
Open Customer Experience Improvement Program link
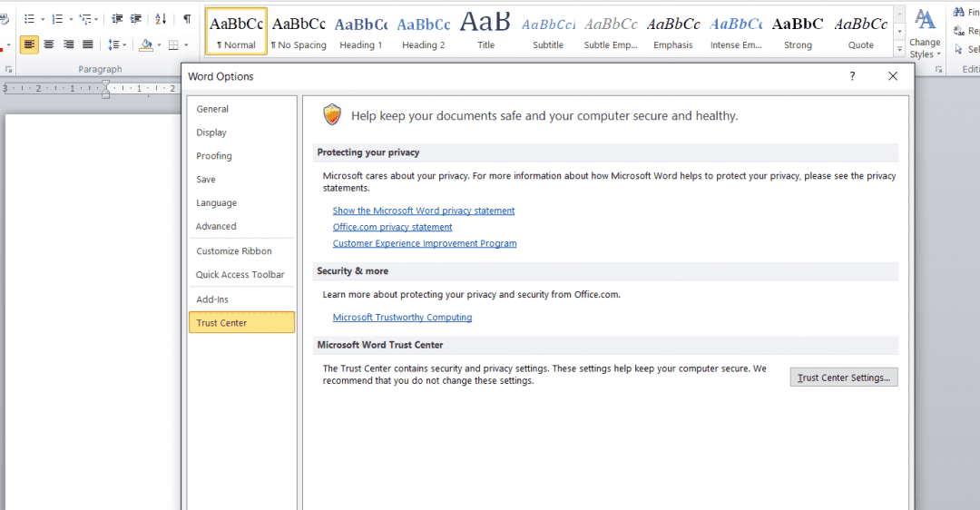tap(425, 243)
